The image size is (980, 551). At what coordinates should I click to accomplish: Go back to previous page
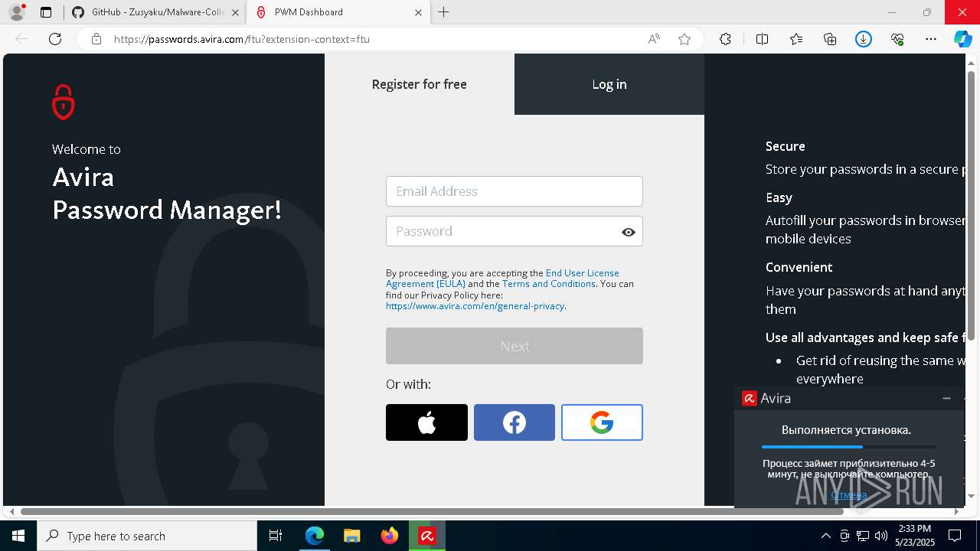(x=21, y=39)
